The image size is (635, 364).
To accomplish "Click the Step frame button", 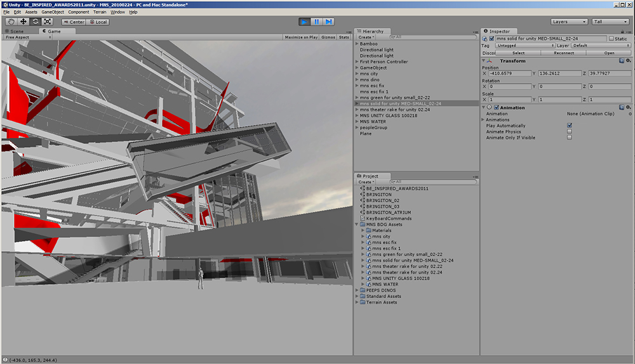I will pos(328,22).
